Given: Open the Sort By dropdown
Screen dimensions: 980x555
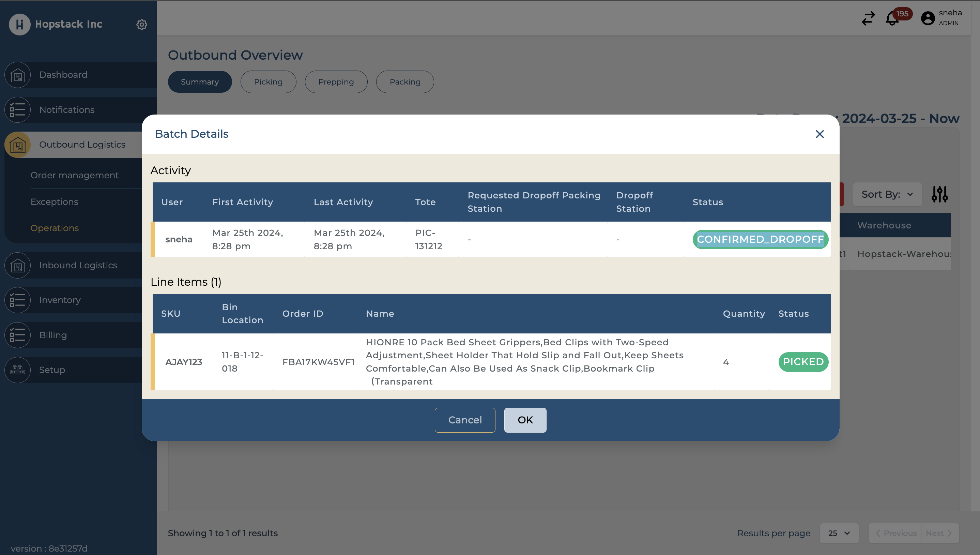Looking at the screenshot, I should click(887, 194).
